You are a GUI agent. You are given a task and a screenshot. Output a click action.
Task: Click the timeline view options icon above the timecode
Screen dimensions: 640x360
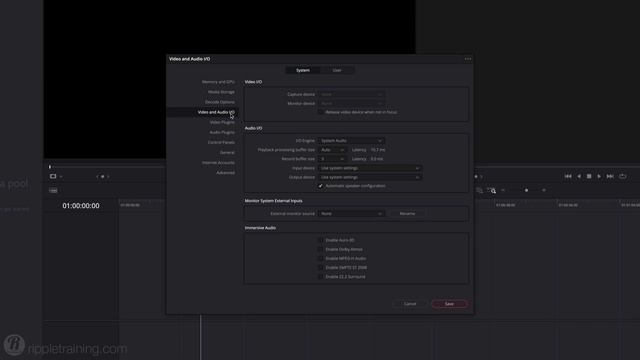(x=53, y=191)
